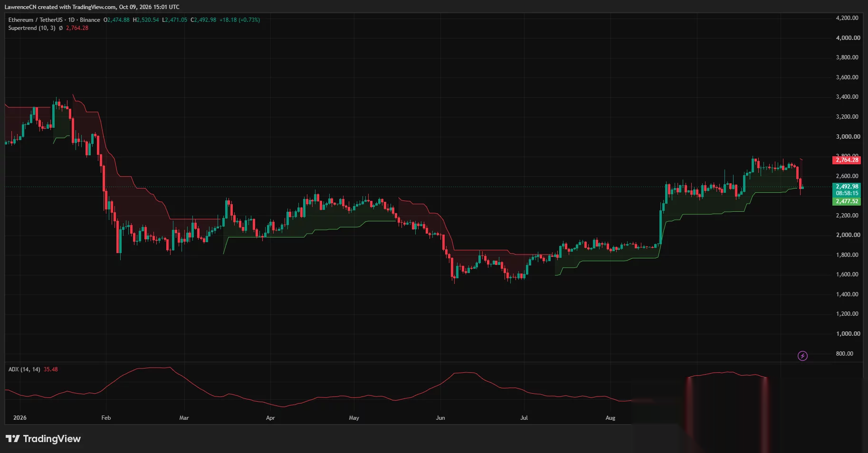The image size is (868, 453).
Task: Click the red Supertrend price tag 2,764.28
Action: pos(847,160)
